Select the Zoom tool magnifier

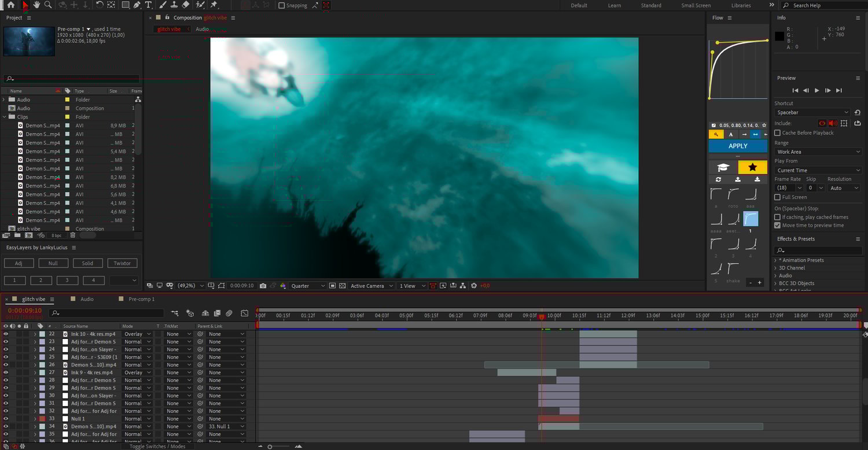tap(48, 5)
